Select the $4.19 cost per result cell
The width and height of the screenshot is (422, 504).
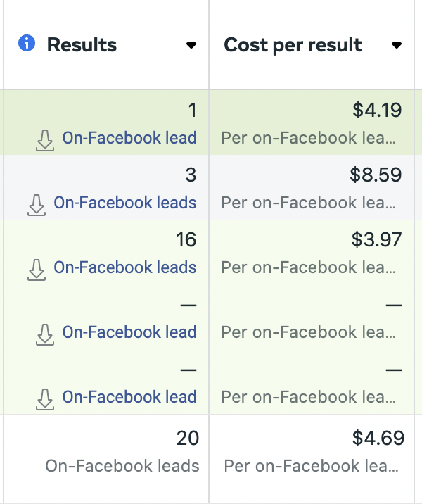pyautogui.click(x=376, y=111)
